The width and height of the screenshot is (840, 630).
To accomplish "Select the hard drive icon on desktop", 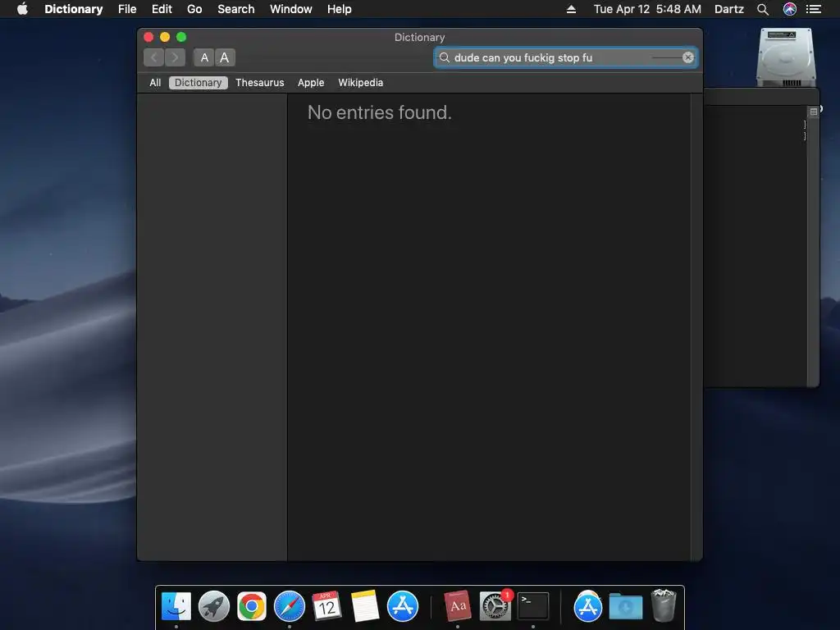I will (x=786, y=58).
